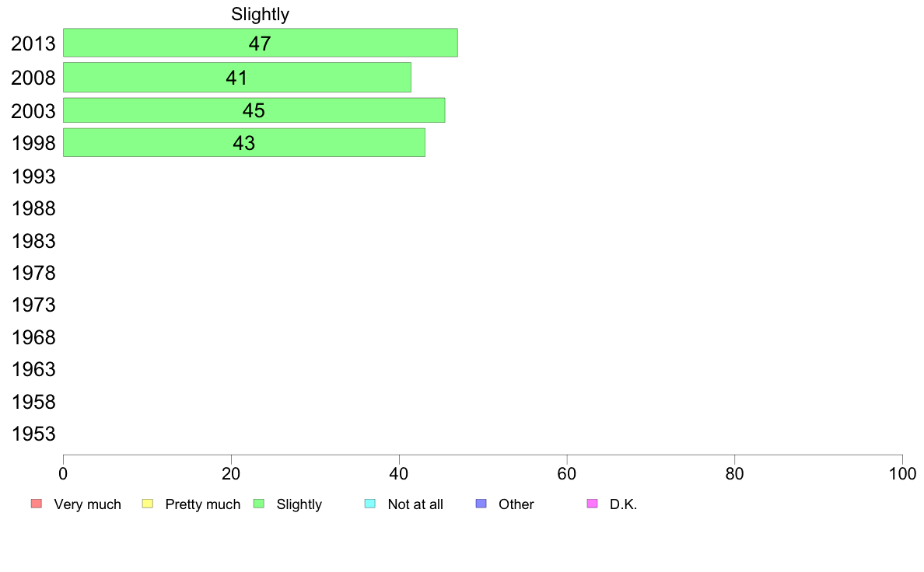Click the 1993 year label

point(33,176)
